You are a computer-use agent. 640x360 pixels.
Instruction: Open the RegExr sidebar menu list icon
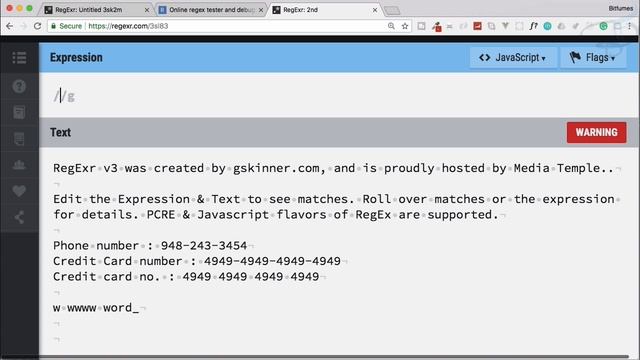19,58
